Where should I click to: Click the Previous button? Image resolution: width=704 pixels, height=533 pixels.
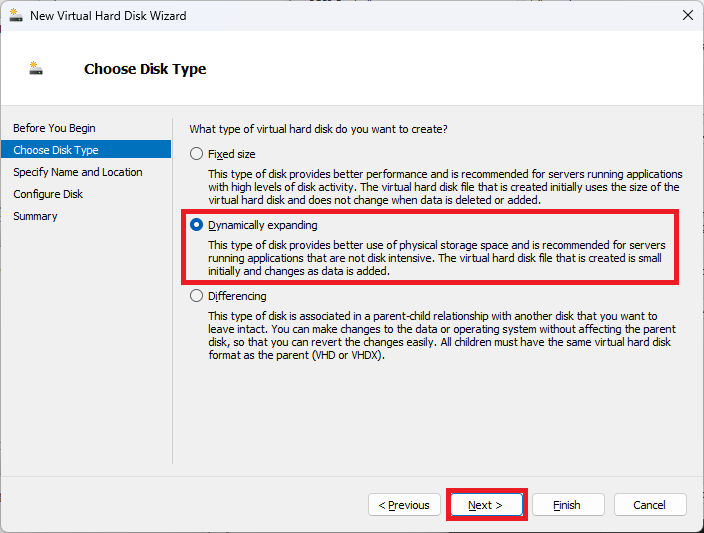(x=404, y=505)
